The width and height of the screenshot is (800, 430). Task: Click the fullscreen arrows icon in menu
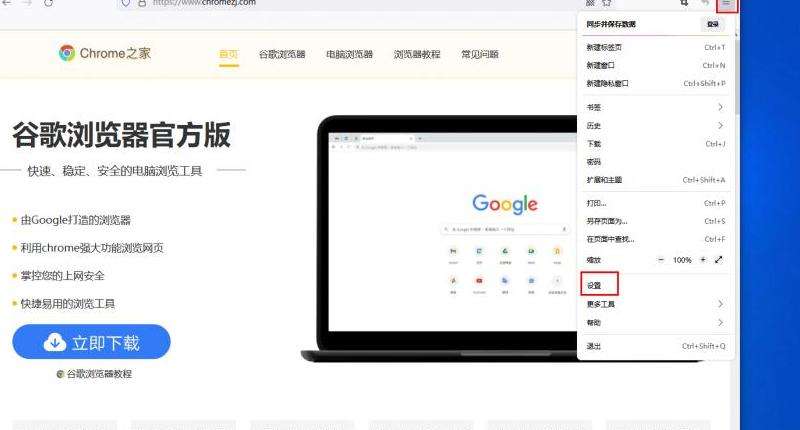(x=719, y=260)
